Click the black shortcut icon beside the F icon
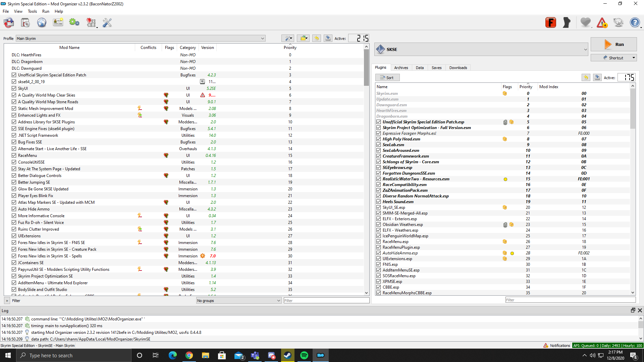 [x=567, y=22]
